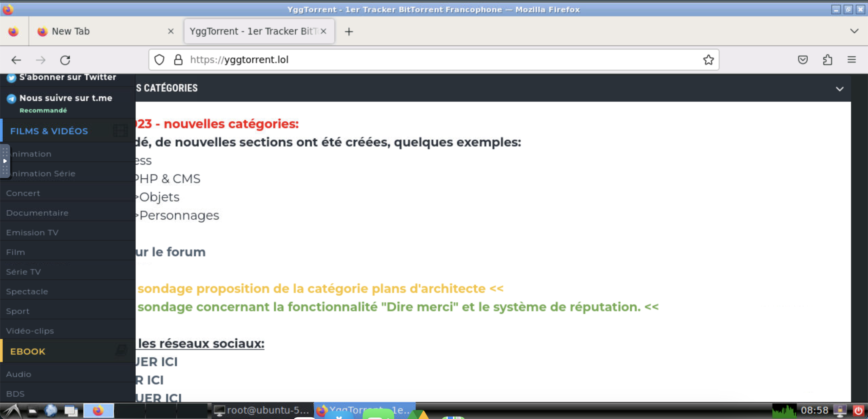Expand the tab list dropdown arrow

[854, 31]
